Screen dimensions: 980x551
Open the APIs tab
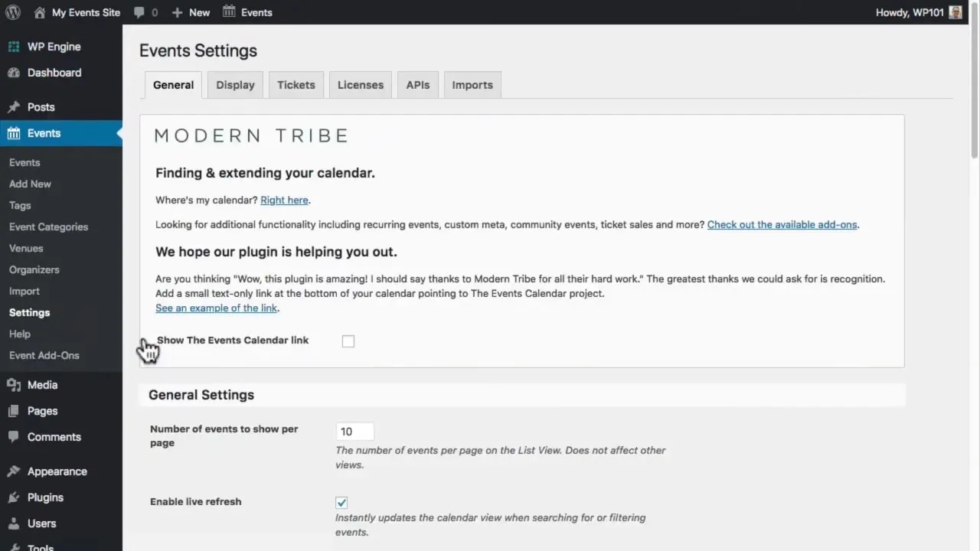(x=418, y=85)
